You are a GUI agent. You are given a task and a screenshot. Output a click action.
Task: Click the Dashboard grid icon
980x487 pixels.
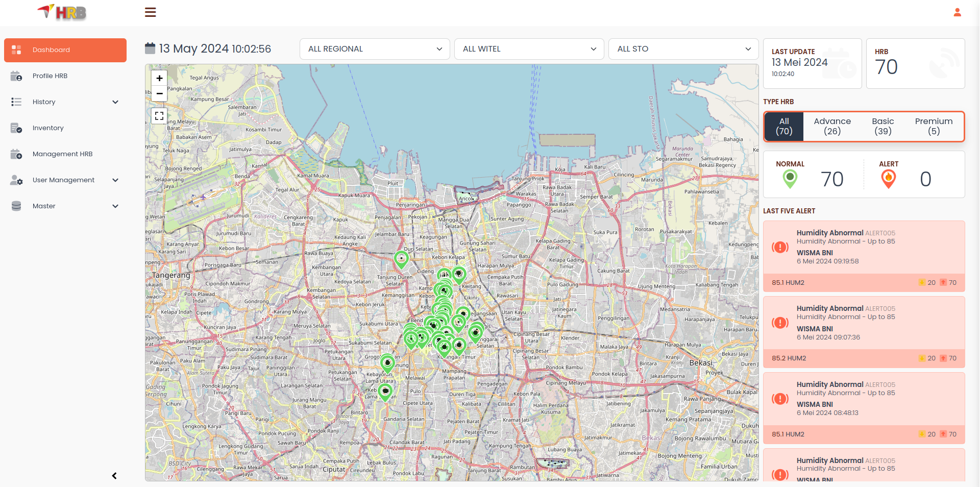tap(16, 50)
